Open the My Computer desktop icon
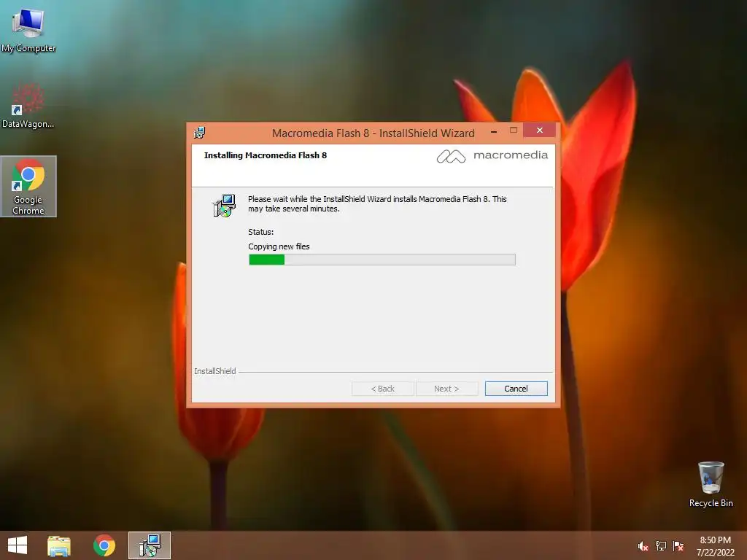The width and height of the screenshot is (747, 560). click(x=28, y=29)
